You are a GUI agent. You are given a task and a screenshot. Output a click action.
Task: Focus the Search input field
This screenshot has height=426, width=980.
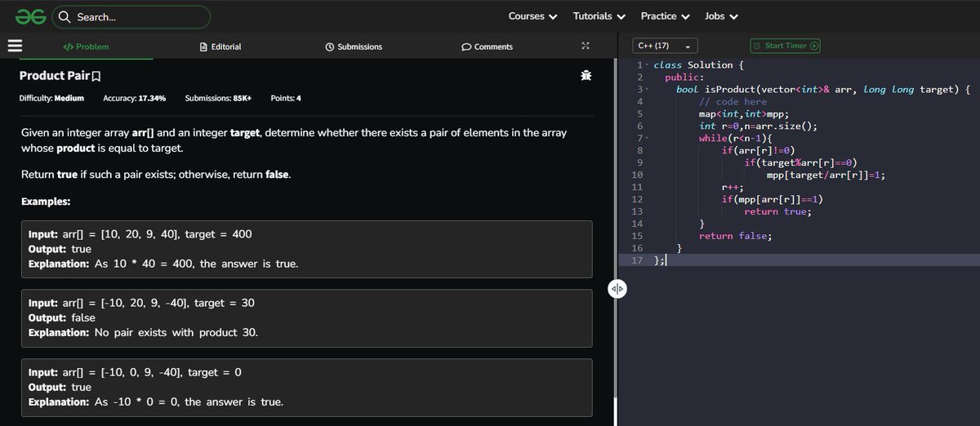point(131,16)
